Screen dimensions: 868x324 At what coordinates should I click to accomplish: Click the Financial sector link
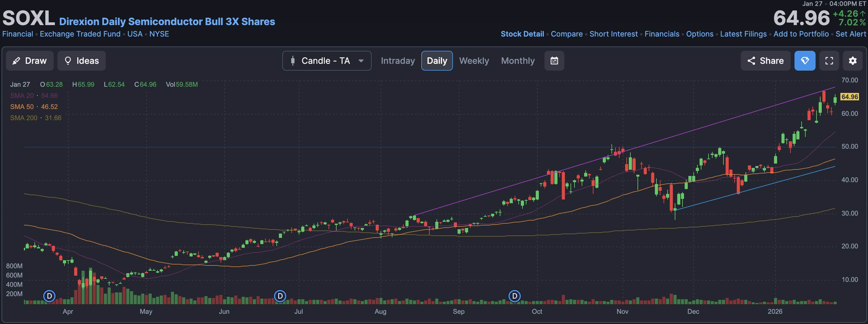[18, 34]
